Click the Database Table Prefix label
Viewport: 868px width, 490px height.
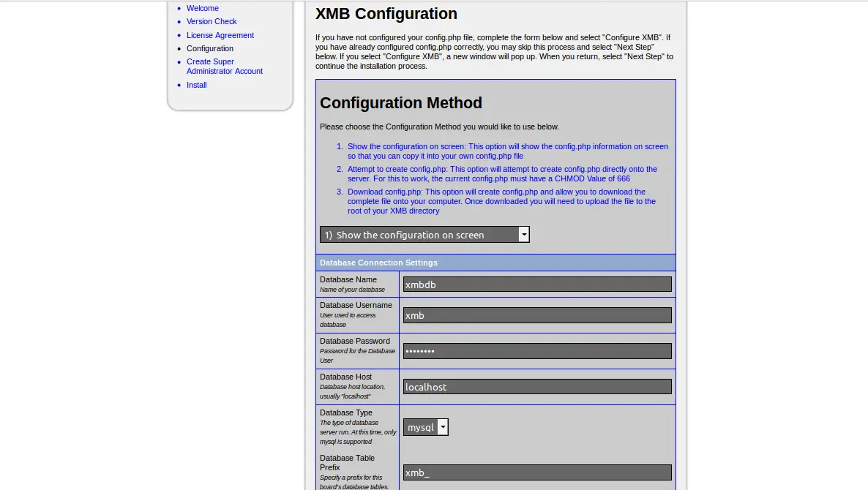pos(347,463)
